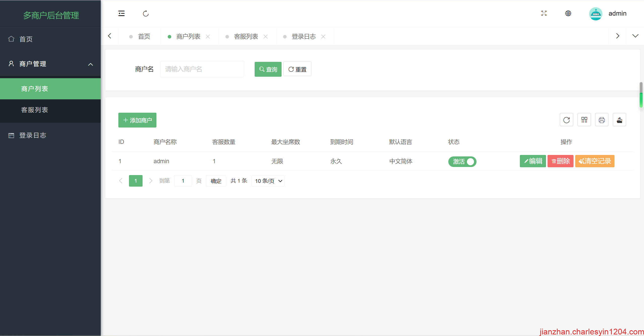
Task: Click 编辑 for the admin merchant
Action: coord(533,161)
